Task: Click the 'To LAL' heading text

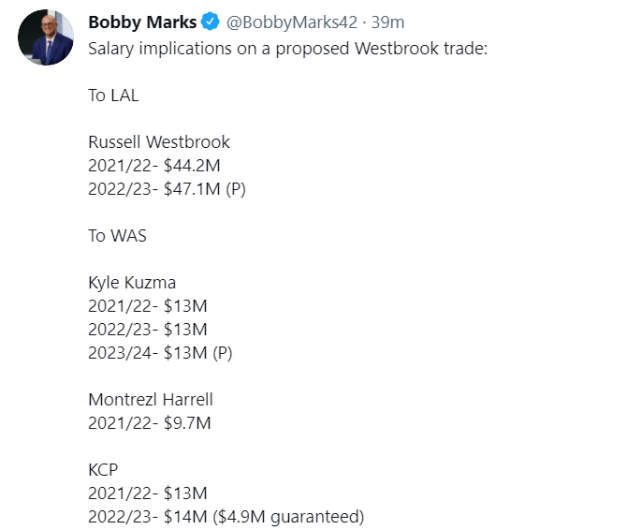Action: point(115,95)
